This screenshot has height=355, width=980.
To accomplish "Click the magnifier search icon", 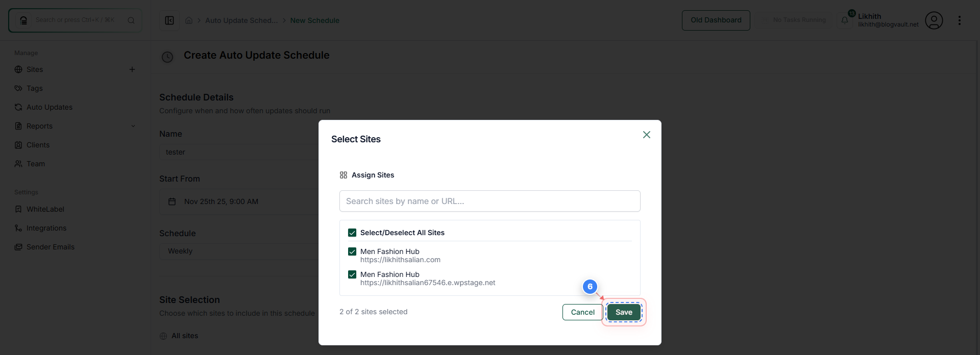I will pyautogui.click(x=131, y=20).
